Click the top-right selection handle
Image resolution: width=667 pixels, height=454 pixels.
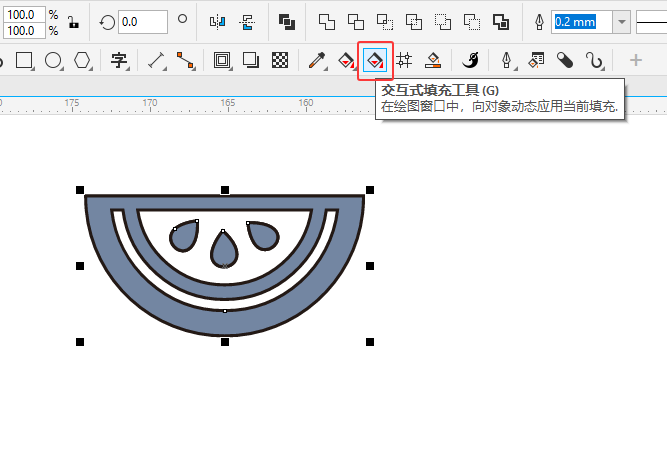370,190
